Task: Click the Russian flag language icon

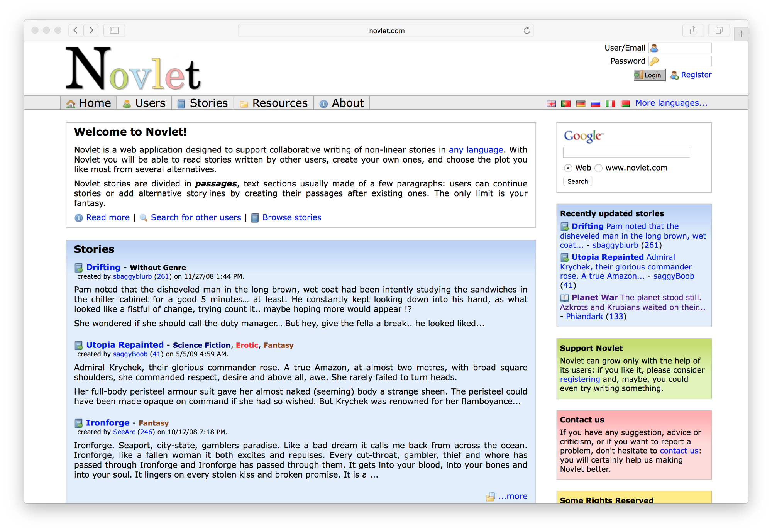Action: [595, 103]
